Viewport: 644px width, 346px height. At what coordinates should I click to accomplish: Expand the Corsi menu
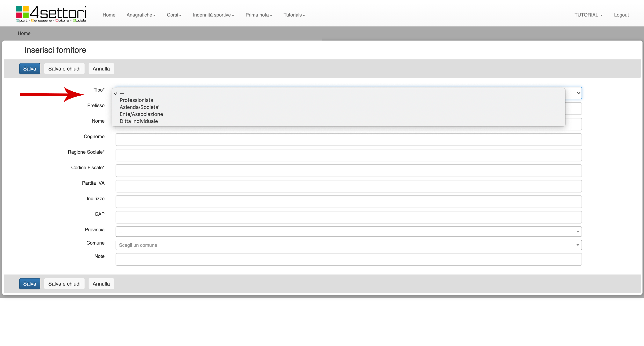pyautogui.click(x=174, y=15)
